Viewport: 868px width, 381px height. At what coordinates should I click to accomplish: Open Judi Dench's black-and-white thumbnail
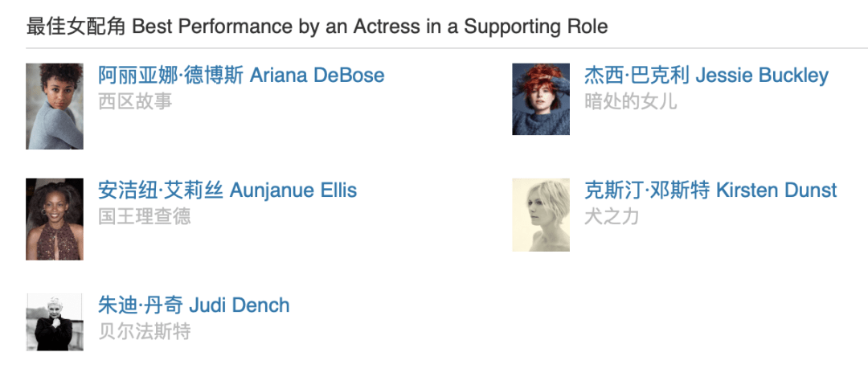coord(55,322)
